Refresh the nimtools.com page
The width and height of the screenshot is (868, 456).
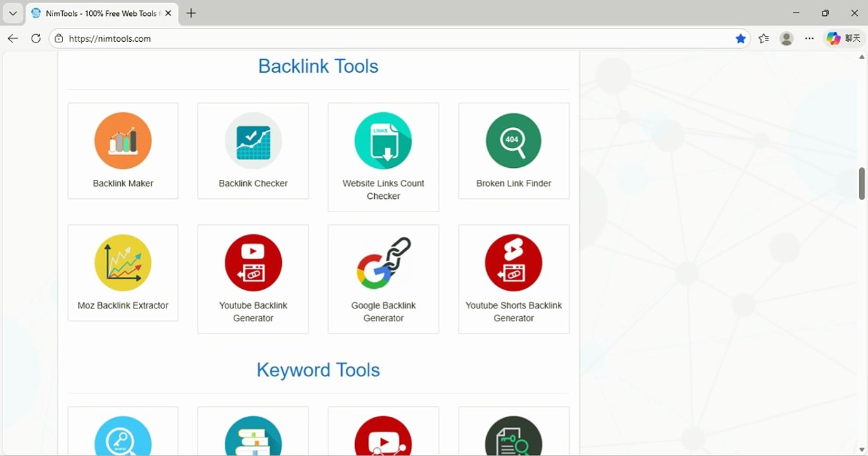[x=36, y=39]
